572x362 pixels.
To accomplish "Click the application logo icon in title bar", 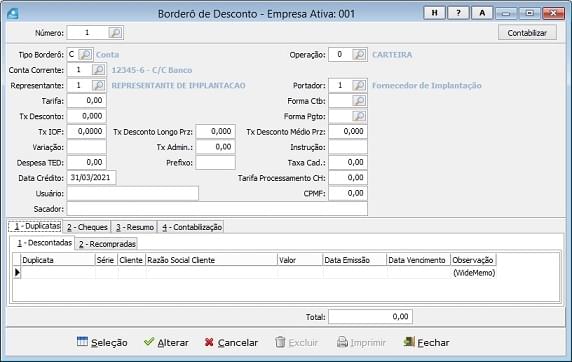I will (13, 14).
